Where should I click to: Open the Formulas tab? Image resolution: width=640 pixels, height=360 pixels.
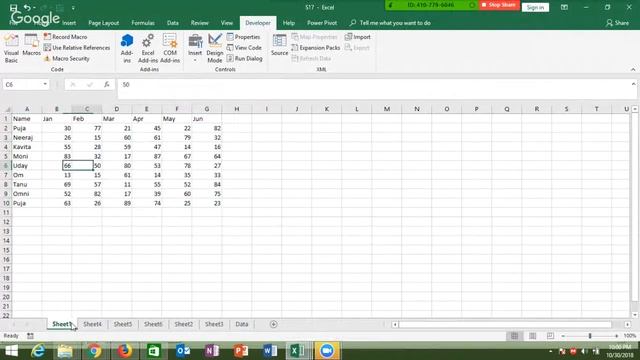point(143,23)
